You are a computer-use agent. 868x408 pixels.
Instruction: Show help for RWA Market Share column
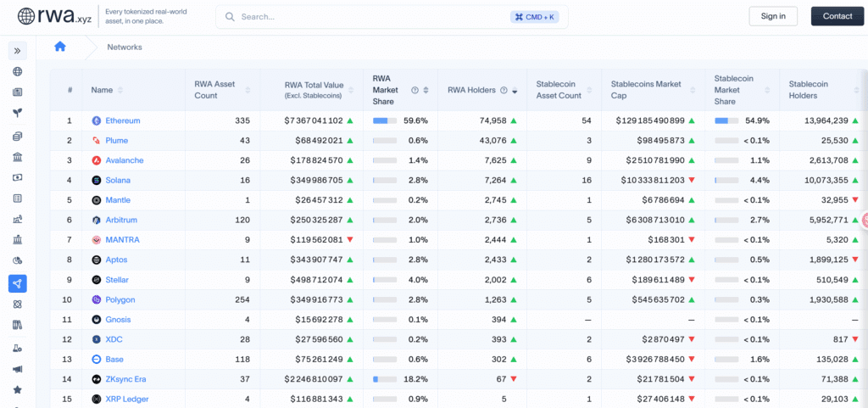point(415,90)
